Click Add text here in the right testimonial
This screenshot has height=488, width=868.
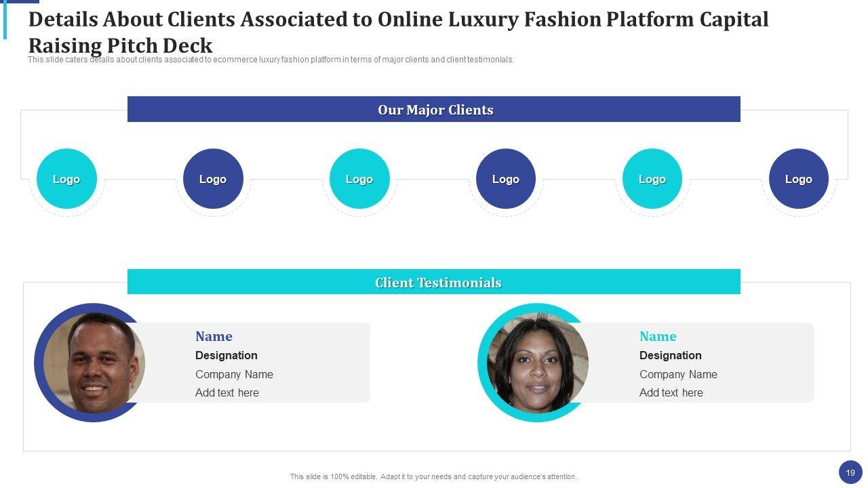[671, 392]
